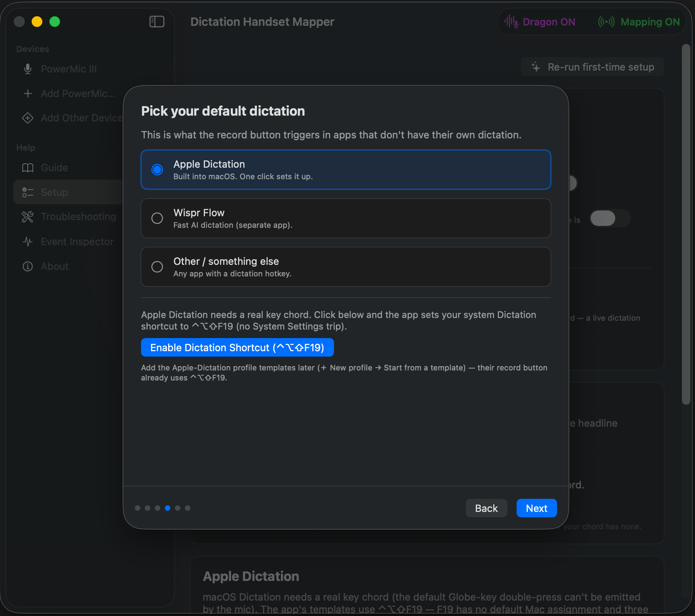Open the Setup sidebar item
The width and height of the screenshot is (695, 616).
pyautogui.click(x=68, y=192)
